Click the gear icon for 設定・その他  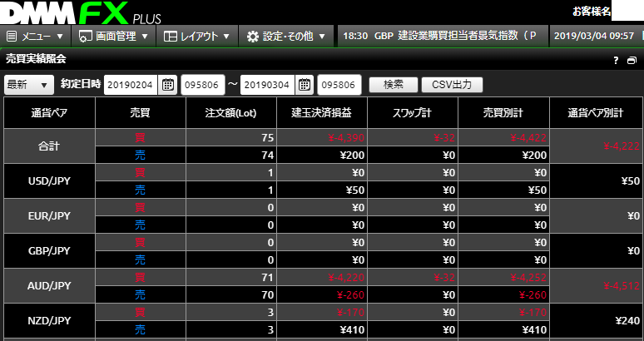[x=253, y=37]
